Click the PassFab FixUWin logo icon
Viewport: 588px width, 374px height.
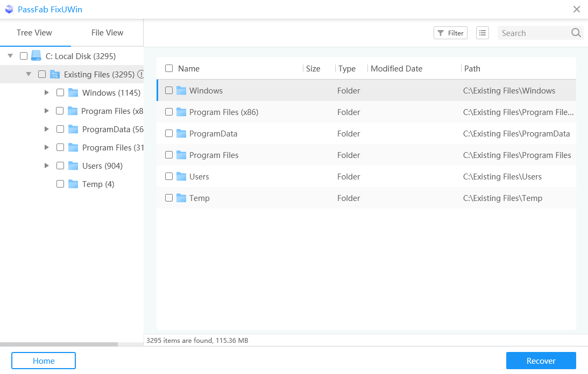9,9
